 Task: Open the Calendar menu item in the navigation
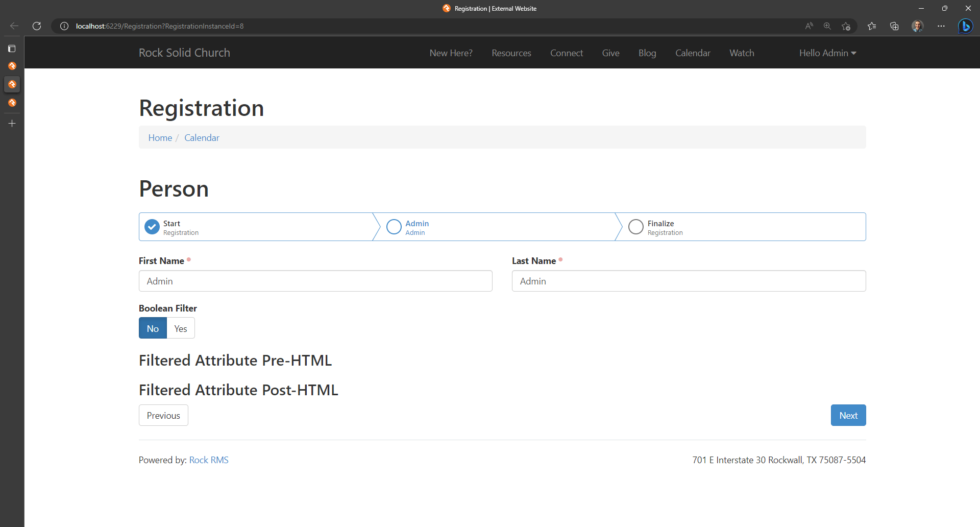click(693, 53)
